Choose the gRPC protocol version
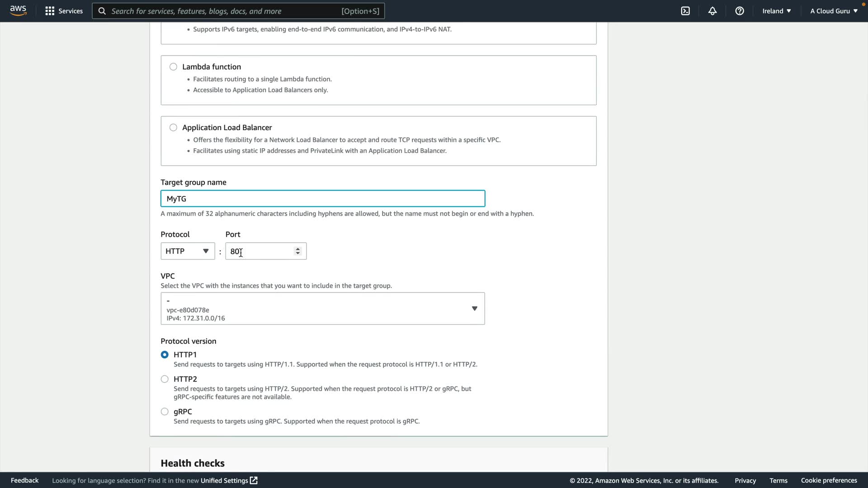This screenshot has height=488, width=868. pos(165,412)
